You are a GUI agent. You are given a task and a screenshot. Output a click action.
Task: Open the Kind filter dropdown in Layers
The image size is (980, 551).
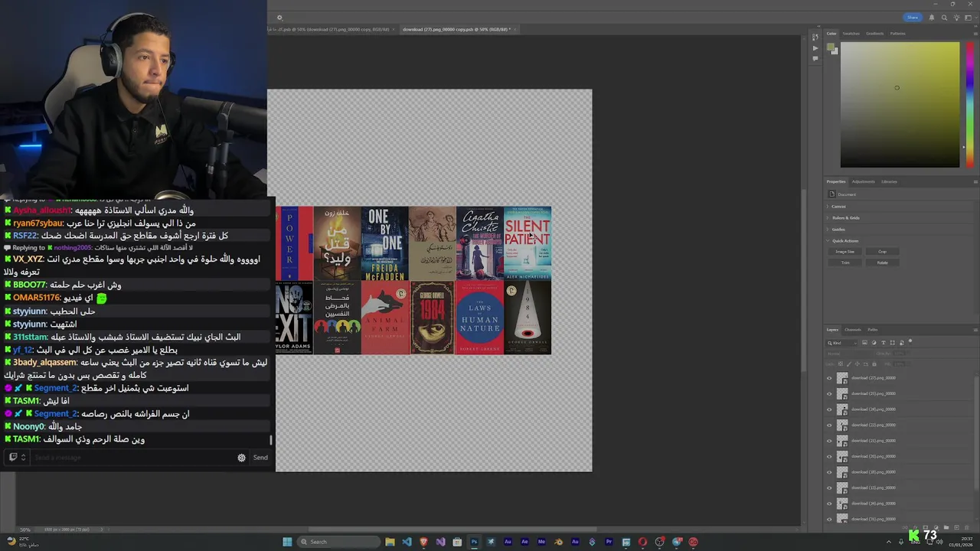click(x=841, y=343)
